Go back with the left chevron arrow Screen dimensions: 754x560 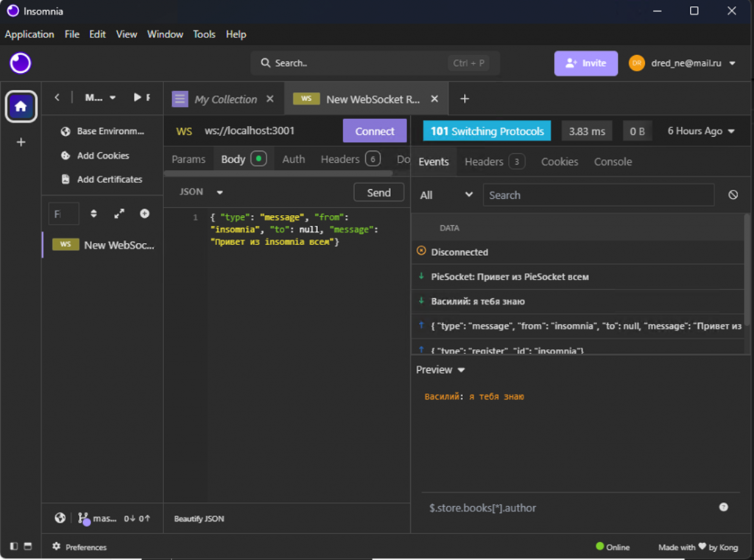coord(57,98)
